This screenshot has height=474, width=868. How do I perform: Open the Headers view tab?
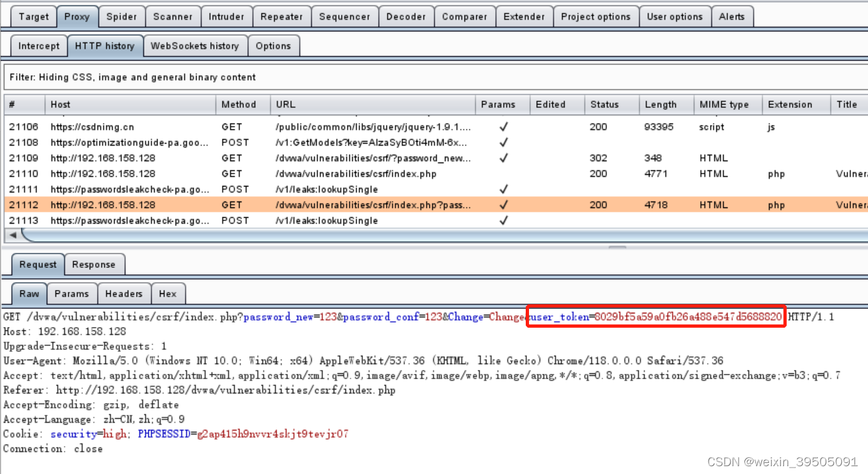pyautogui.click(x=124, y=294)
